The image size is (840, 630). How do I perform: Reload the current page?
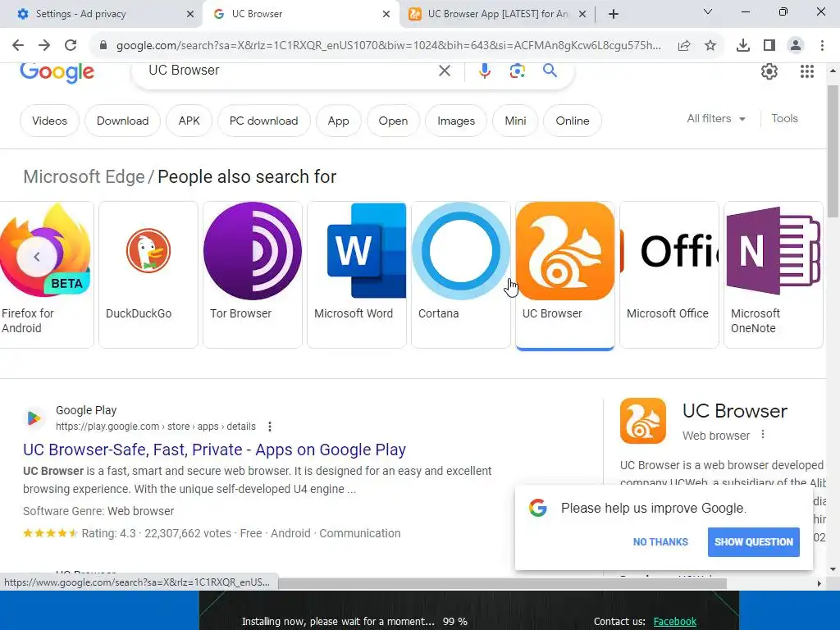click(x=71, y=46)
